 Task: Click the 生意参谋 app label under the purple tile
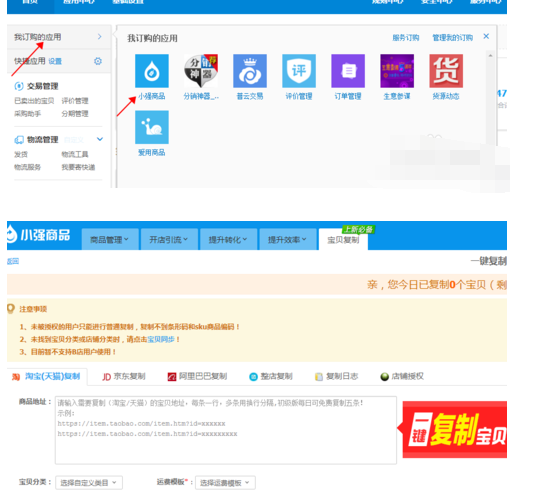pos(397,96)
